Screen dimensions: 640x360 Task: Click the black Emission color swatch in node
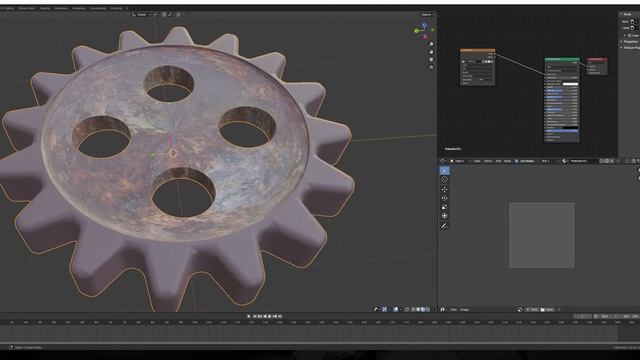click(x=571, y=127)
